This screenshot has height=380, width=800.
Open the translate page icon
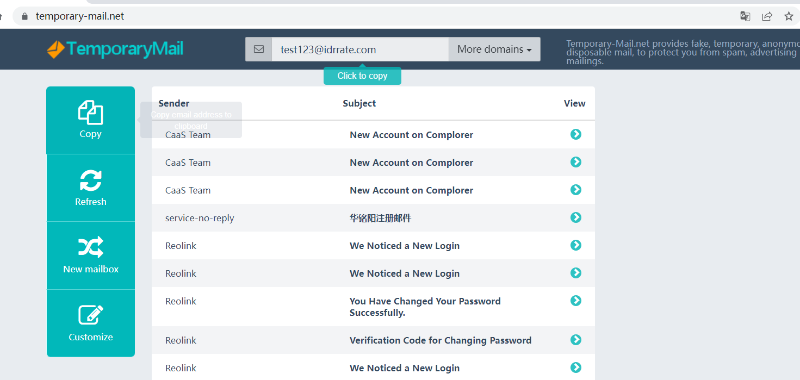pos(745,16)
